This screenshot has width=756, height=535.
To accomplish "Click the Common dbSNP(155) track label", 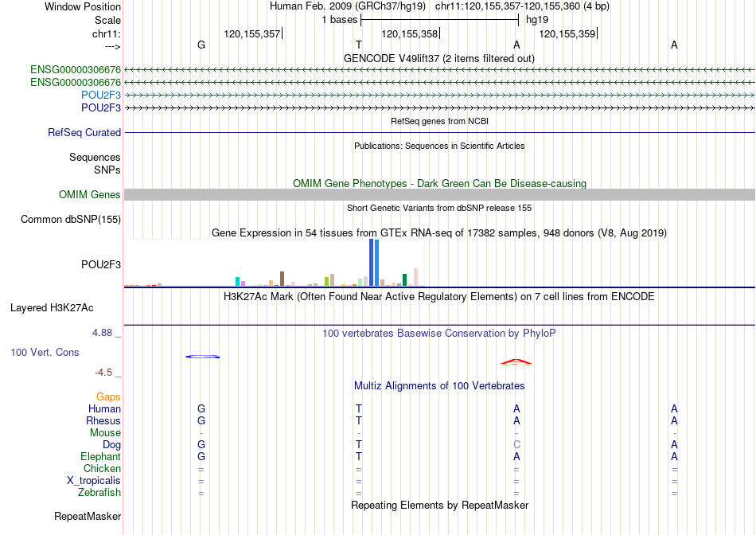I will pos(70,220).
